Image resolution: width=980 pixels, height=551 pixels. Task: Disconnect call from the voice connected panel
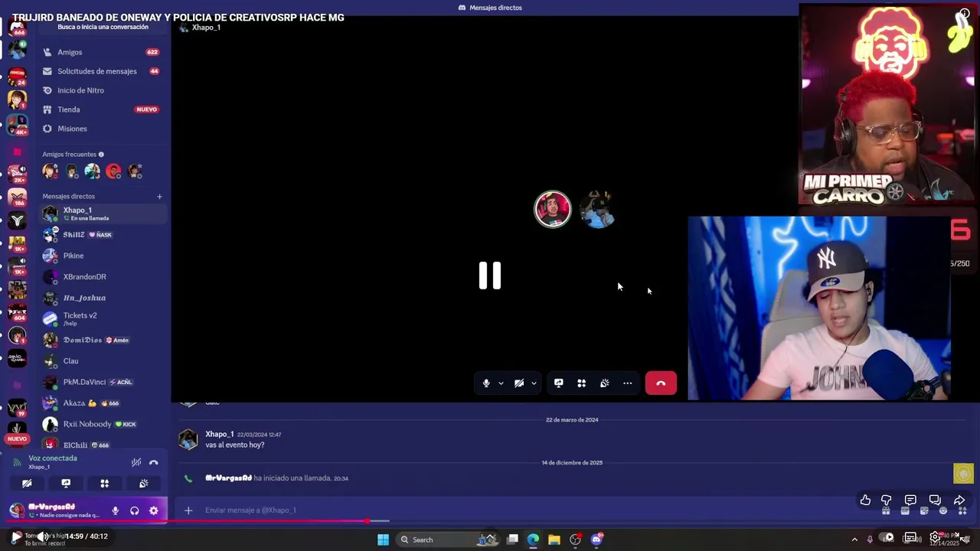[153, 462]
